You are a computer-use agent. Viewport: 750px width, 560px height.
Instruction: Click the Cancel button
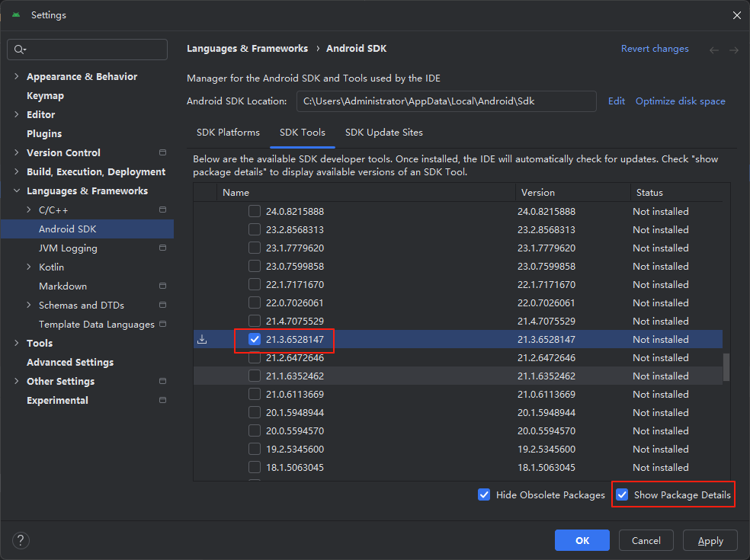(646, 540)
